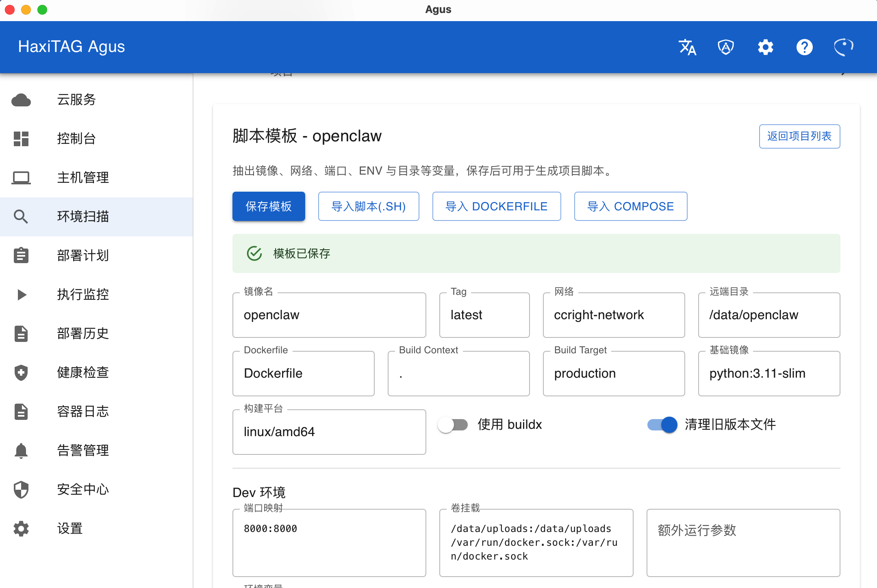Click the bell icon for 告警管理
Screen dimensions: 877x588
(x=21, y=451)
